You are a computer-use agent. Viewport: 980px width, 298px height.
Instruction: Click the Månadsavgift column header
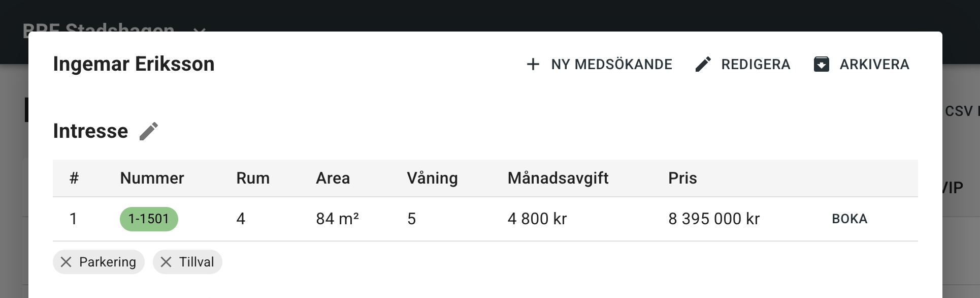click(x=557, y=178)
